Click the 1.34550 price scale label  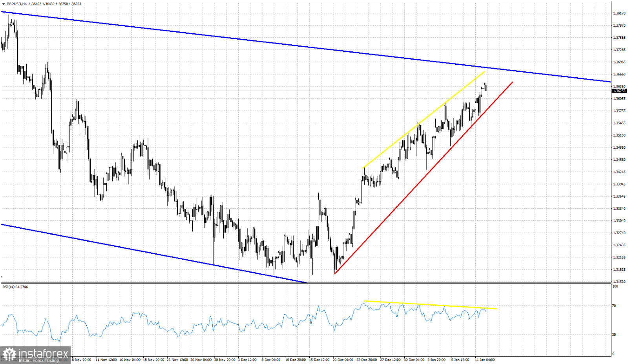coord(619,160)
